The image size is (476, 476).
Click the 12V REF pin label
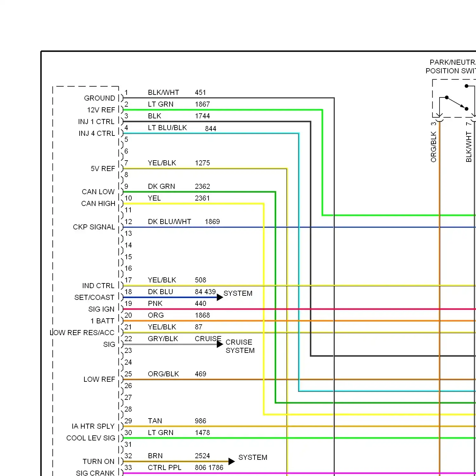tap(101, 110)
